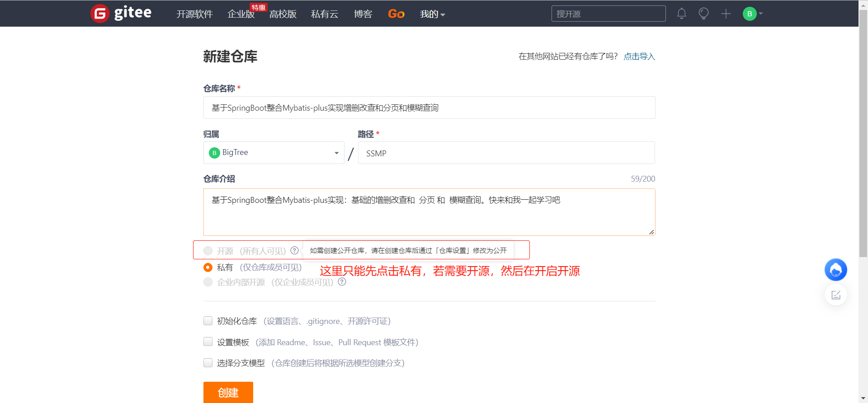
Task: Check the 设置模板 checkbox
Action: coord(208,342)
